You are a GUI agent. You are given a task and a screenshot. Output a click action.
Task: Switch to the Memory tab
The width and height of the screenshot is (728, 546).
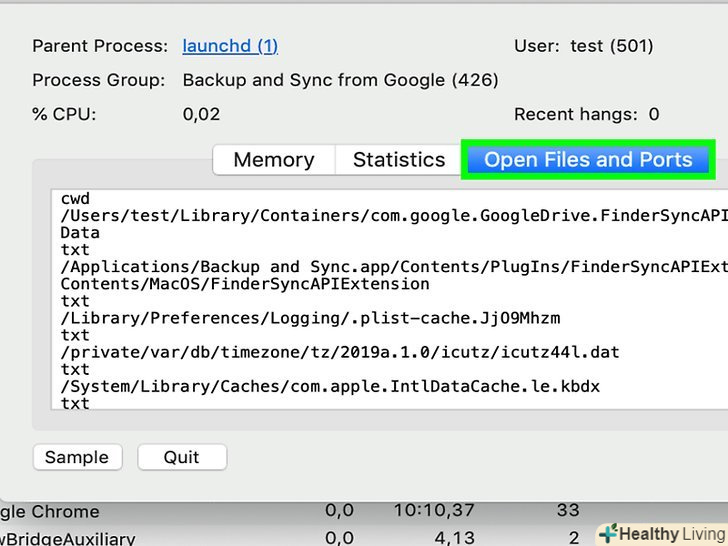click(273, 160)
